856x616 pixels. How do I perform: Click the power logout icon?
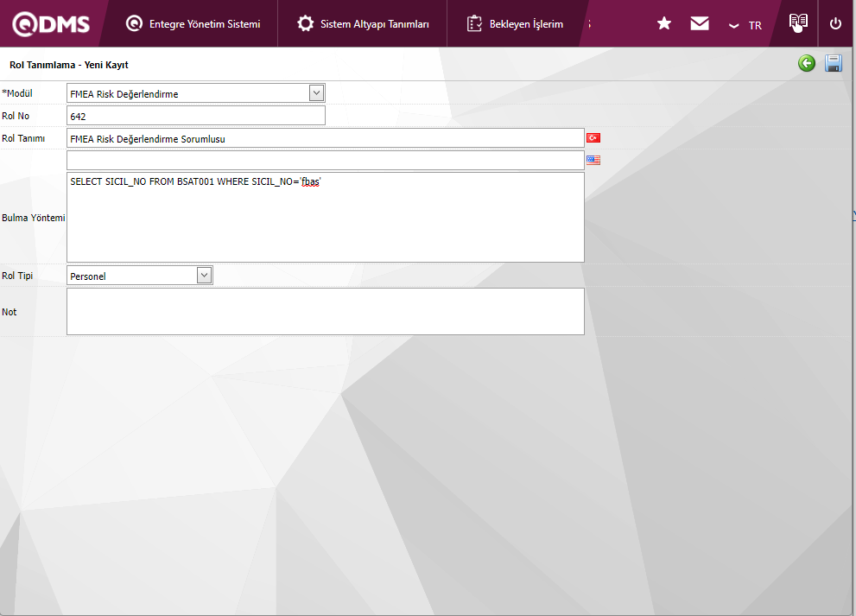coord(835,23)
